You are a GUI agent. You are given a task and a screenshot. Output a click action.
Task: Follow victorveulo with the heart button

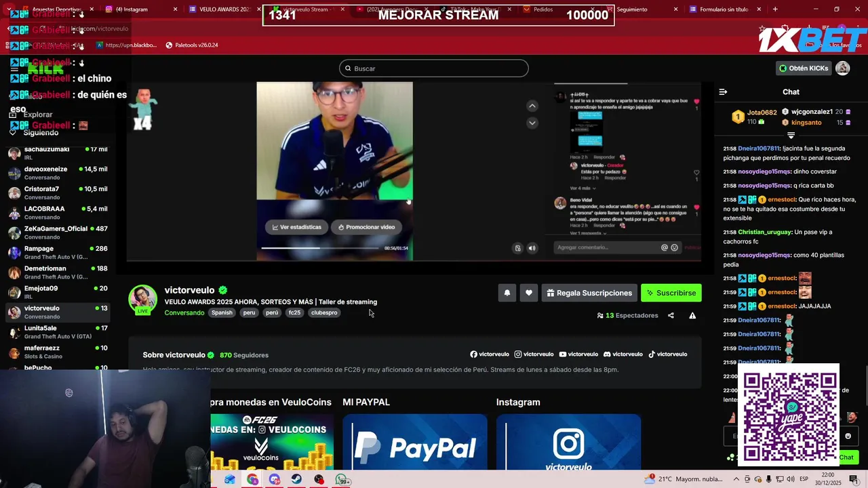[529, 293]
